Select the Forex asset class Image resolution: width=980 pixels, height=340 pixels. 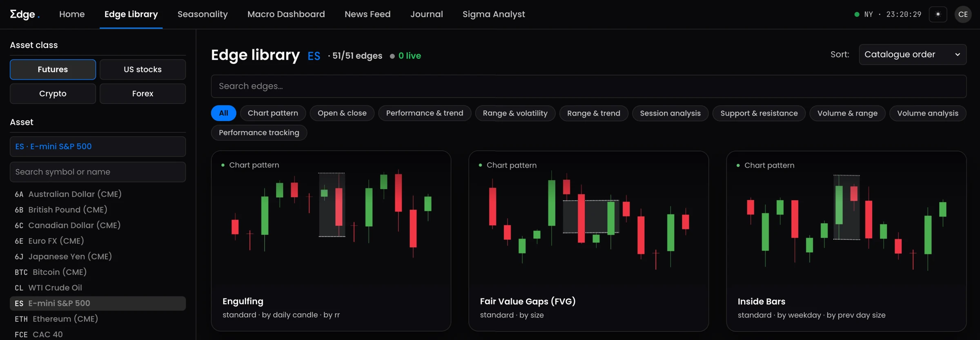point(143,94)
